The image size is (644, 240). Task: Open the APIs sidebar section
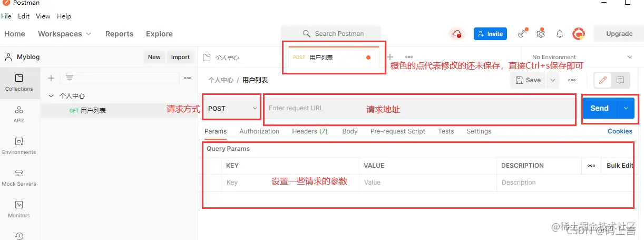click(19, 114)
